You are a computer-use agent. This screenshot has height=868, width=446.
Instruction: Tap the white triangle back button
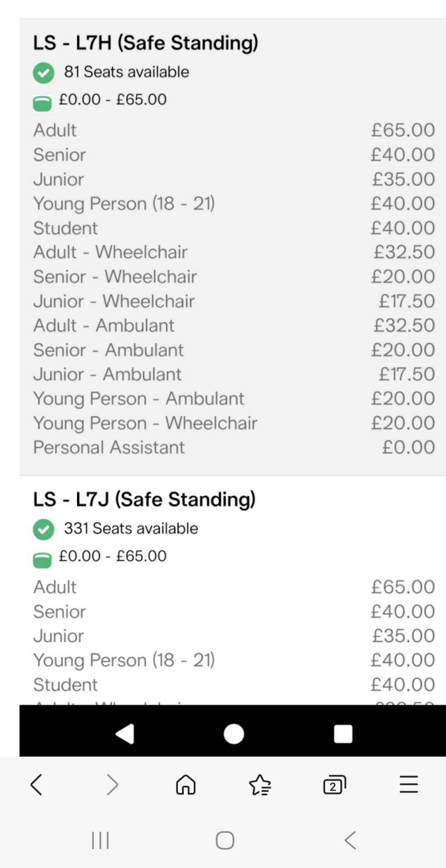[125, 734]
